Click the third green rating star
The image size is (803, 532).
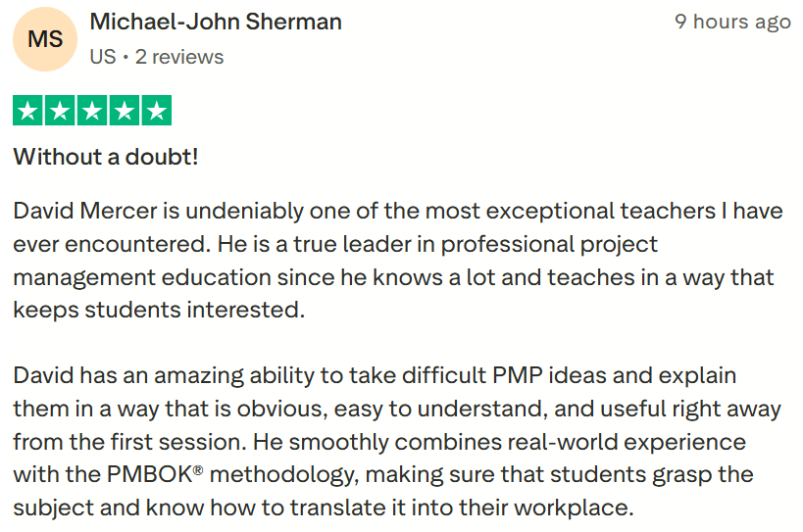click(x=92, y=111)
